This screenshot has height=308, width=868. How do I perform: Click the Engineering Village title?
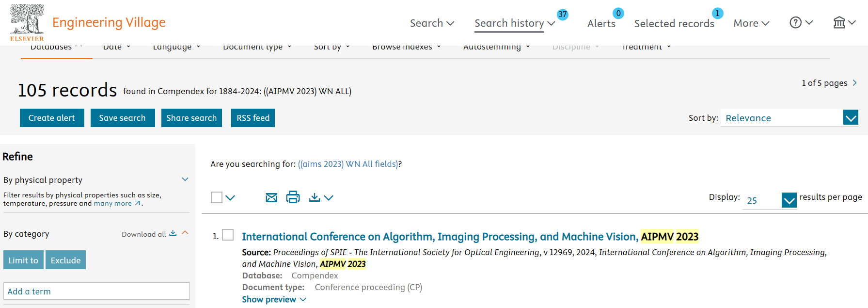109,22
